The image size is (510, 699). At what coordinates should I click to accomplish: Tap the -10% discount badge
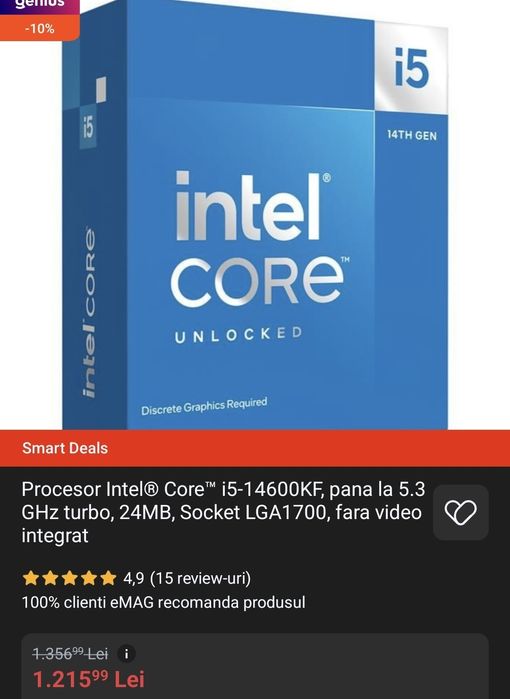click(x=40, y=29)
